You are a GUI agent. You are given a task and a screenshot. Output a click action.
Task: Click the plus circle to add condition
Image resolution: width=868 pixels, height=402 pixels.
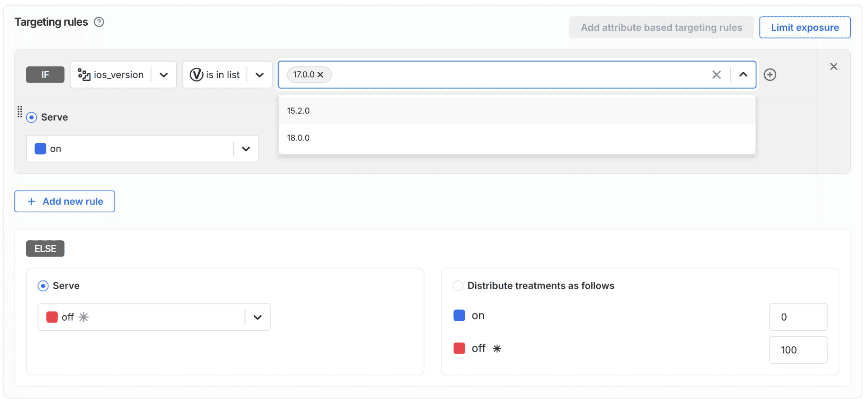tap(770, 75)
